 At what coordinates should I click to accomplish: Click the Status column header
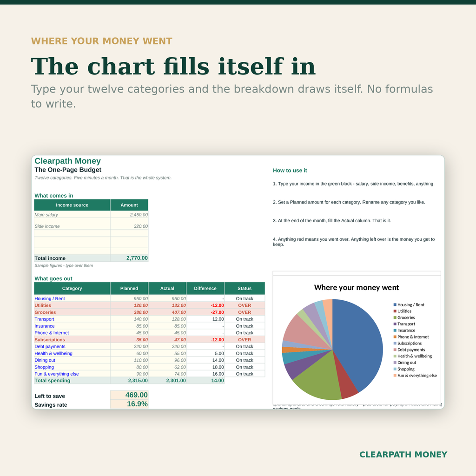pos(245,288)
